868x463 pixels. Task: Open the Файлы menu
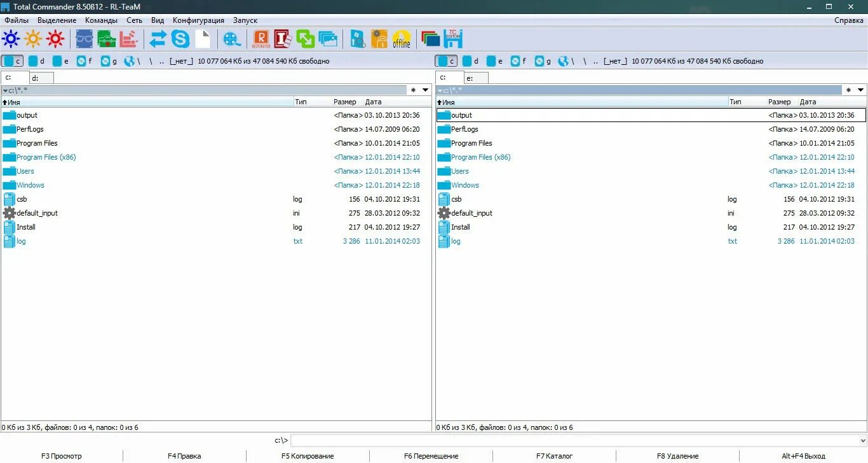tap(17, 20)
